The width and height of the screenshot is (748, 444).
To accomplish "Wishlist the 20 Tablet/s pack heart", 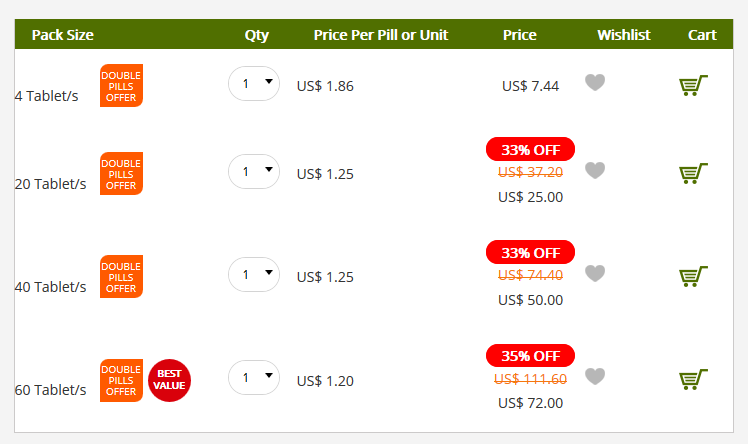I will point(595,170).
